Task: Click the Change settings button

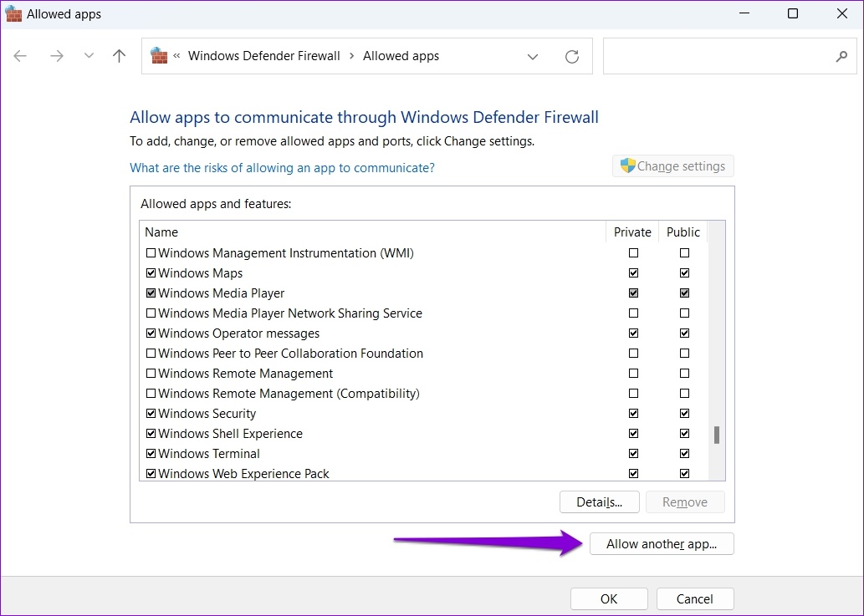Action: pos(672,165)
